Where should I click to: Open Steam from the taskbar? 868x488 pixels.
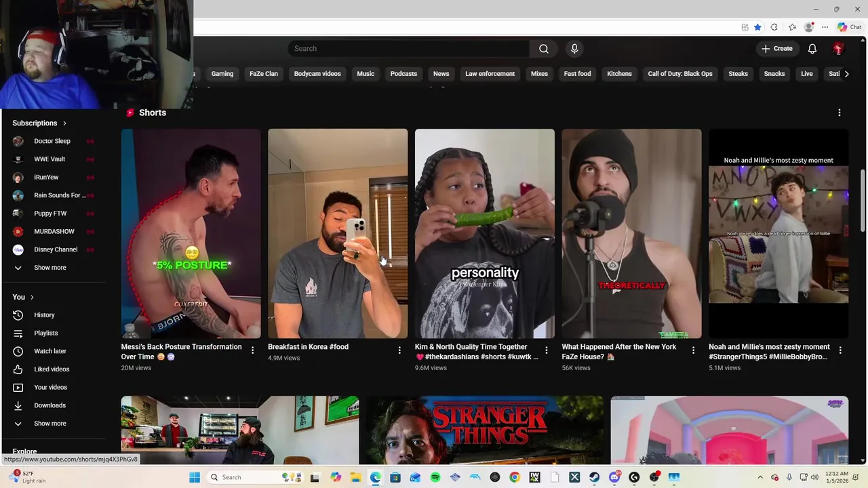point(594,477)
